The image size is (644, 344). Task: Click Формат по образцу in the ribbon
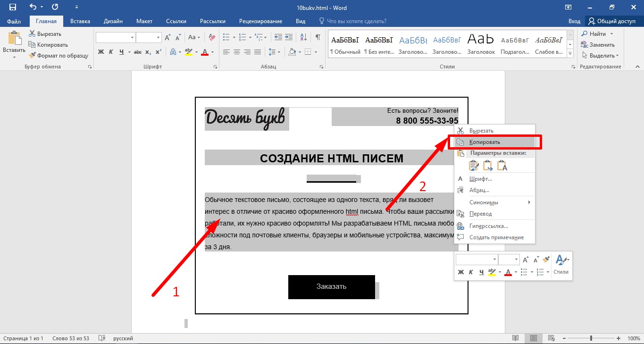coord(59,56)
